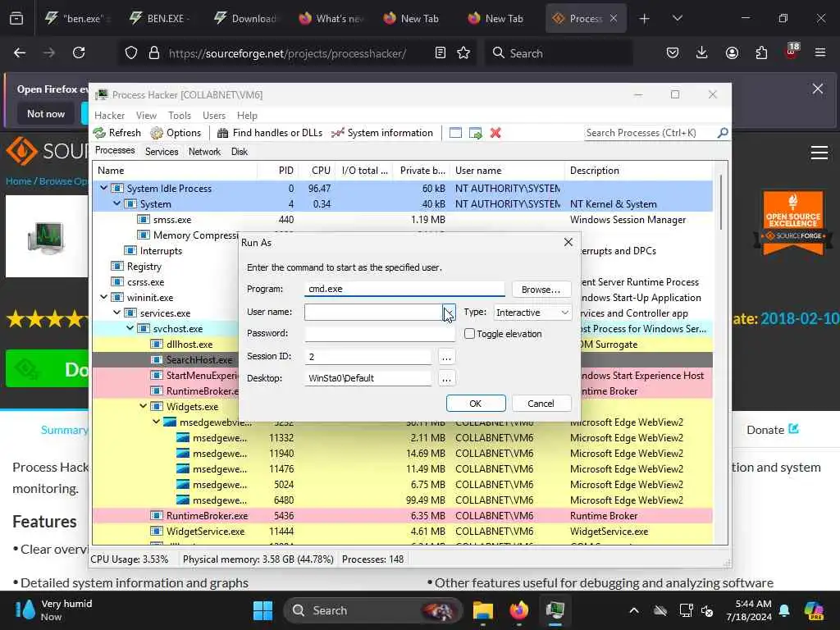Open the Hacker menu
Viewport: 840px width, 630px height.
(109, 116)
